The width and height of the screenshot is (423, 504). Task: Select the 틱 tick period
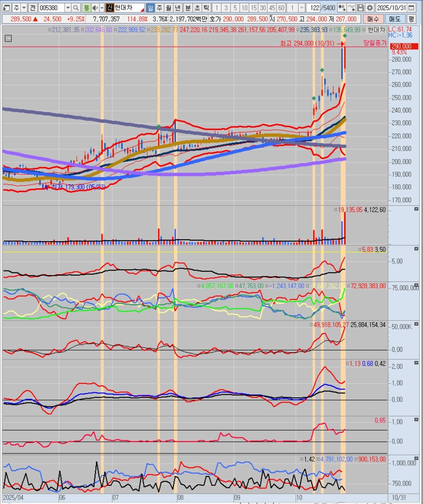point(206,8)
